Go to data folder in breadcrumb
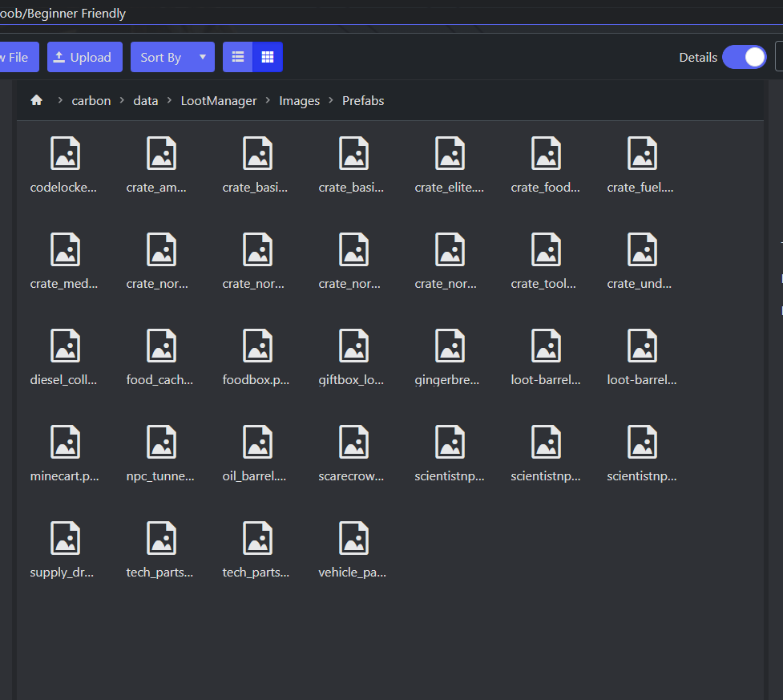Viewport: 783px width, 700px height. 146,100
